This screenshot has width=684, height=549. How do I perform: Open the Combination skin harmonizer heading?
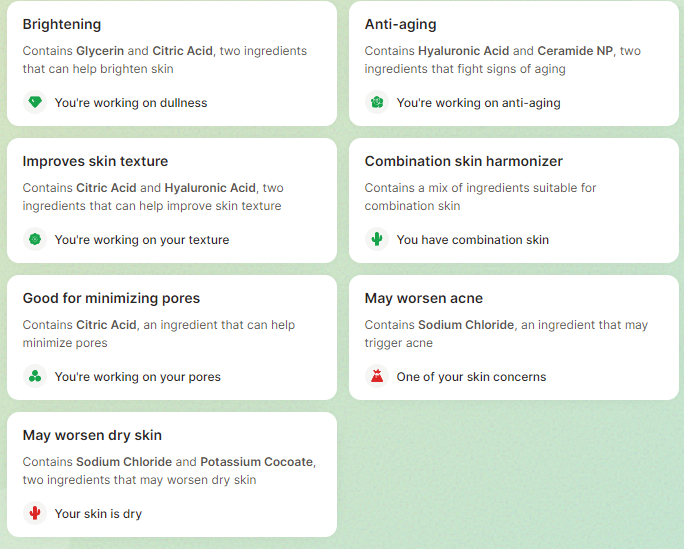coord(464,161)
